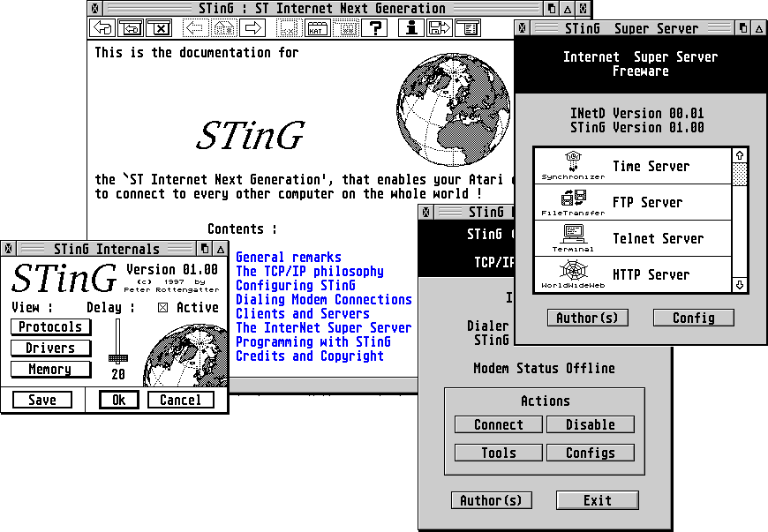Toggle the Active checkbox in STinG Internals
Screen dimensions: 768x532
pos(163,307)
